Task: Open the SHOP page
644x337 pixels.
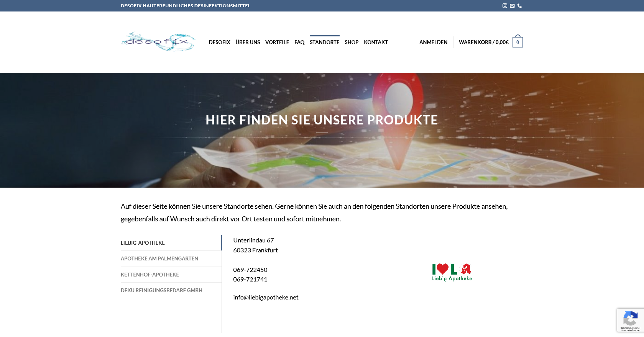Action: (352, 42)
